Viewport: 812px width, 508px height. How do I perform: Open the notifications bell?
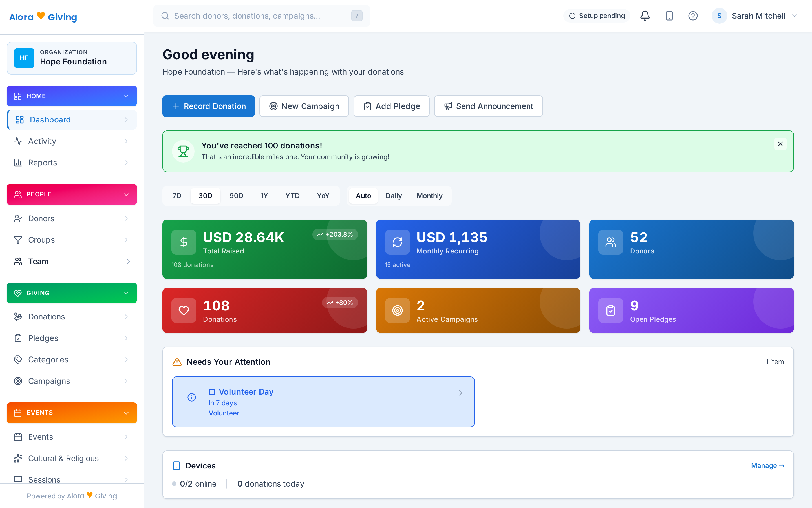pyautogui.click(x=645, y=16)
